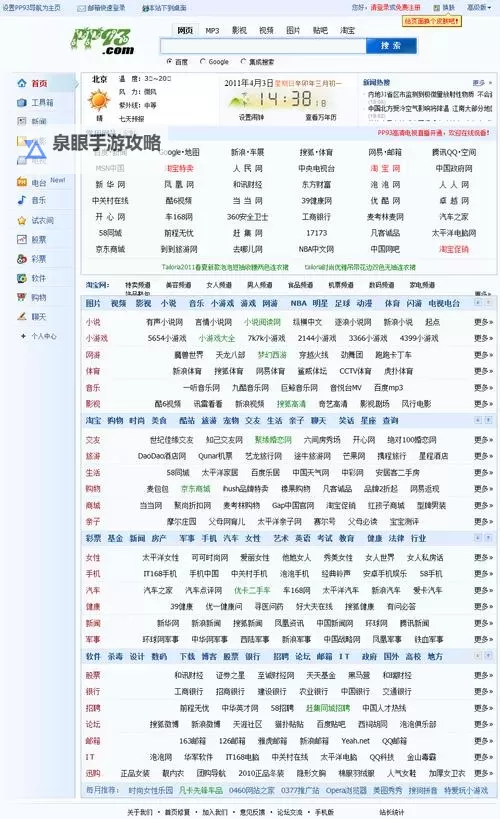Open the 腾讯QQ·空间 link
The image size is (500, 819).
click(454, 152)
